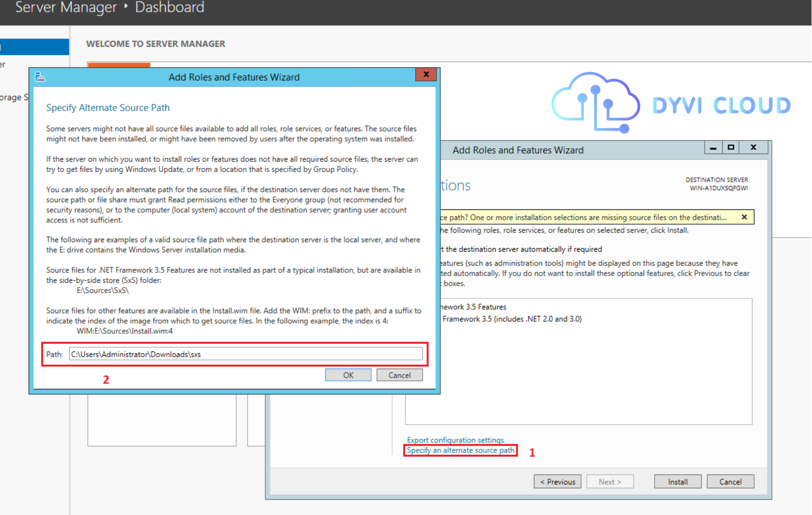Screen dimensions: 812x515
Task: Select the highlighted blue sidebar item
Action: [34, 47]
